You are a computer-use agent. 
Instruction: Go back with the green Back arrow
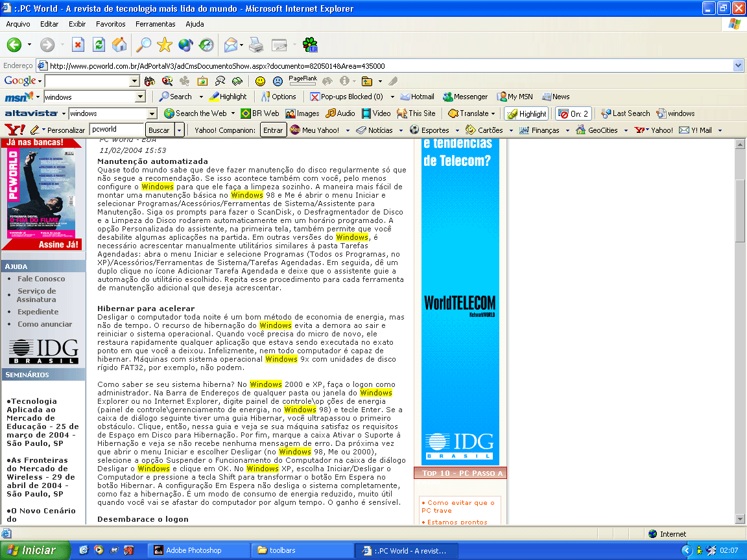coord(14,45)
